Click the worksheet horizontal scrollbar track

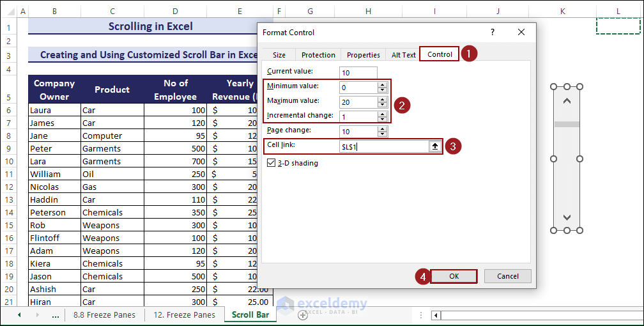pos(542,316)
